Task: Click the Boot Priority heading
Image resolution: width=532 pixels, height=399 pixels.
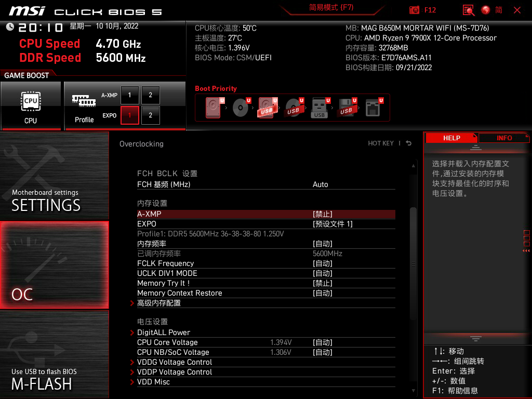Action: (216, 88)
